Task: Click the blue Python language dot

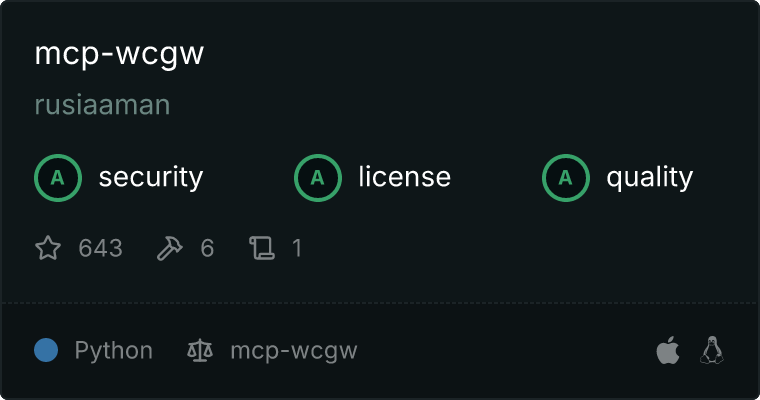Action: (46, 350)
